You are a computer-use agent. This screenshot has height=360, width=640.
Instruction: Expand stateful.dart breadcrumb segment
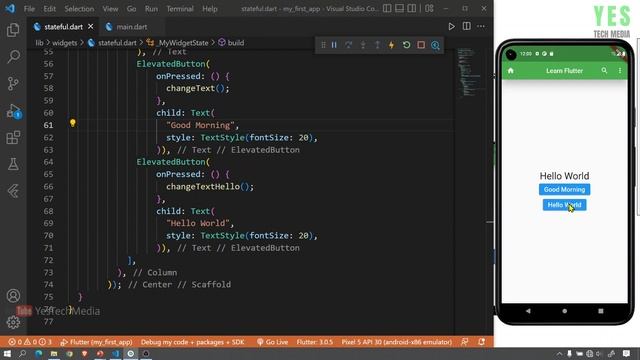[x=112, y=42]
